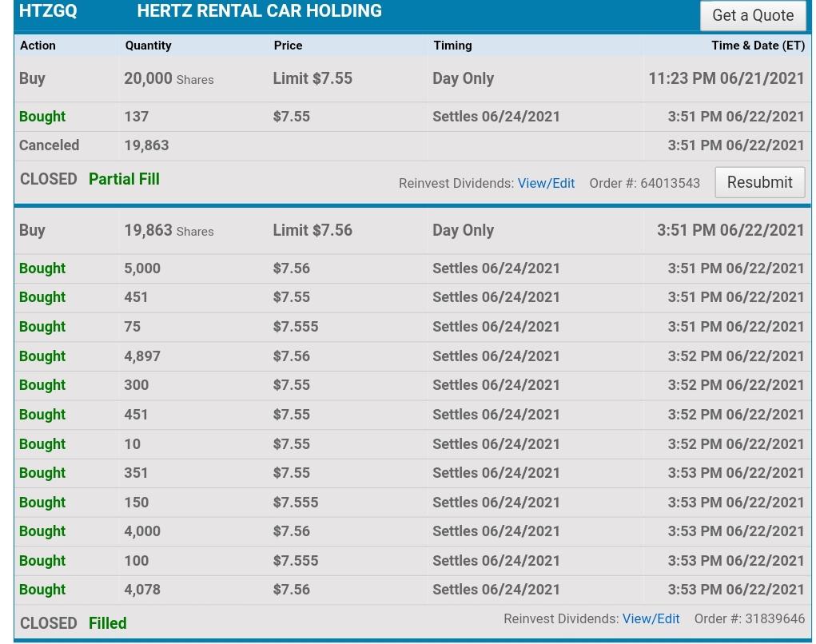Select HERTZ RENTAL CAR HOLDING title
The image size is (816, 644).
pos(259,11)
